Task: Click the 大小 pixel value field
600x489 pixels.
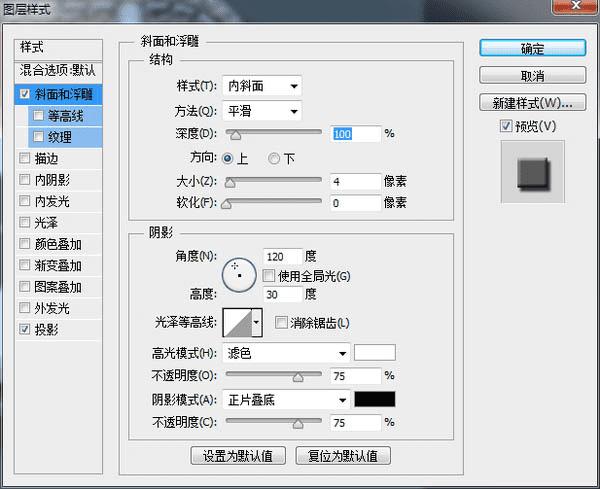Action: tap(356, 181)
